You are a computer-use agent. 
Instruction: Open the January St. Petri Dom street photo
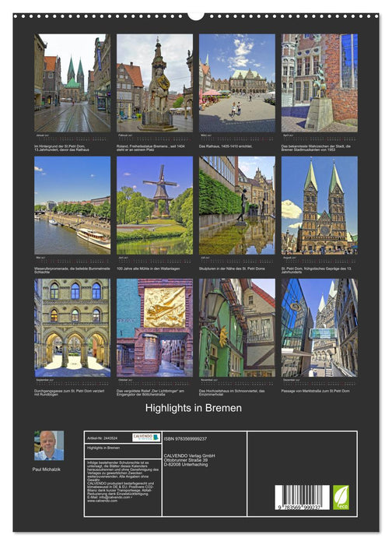pos(72,83)
